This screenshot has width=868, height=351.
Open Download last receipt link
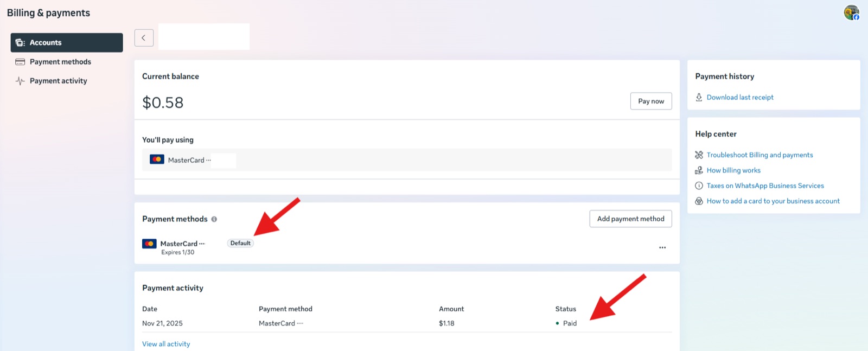click(x=740, y=97)
